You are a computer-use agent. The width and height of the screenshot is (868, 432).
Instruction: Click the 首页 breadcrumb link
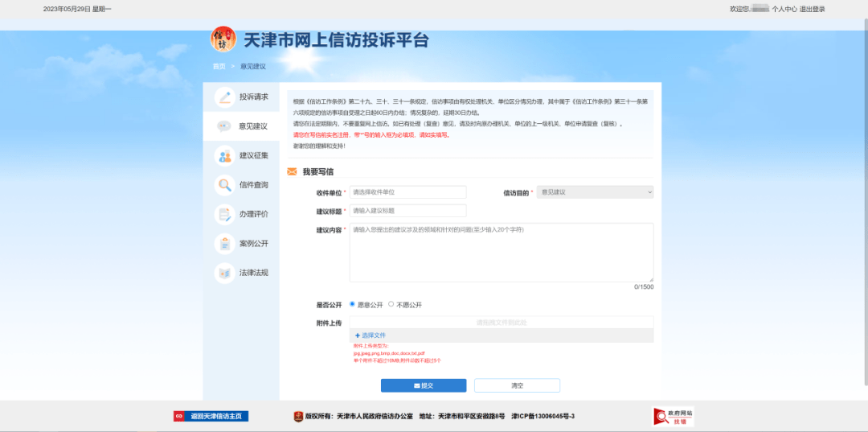[219, 66]
